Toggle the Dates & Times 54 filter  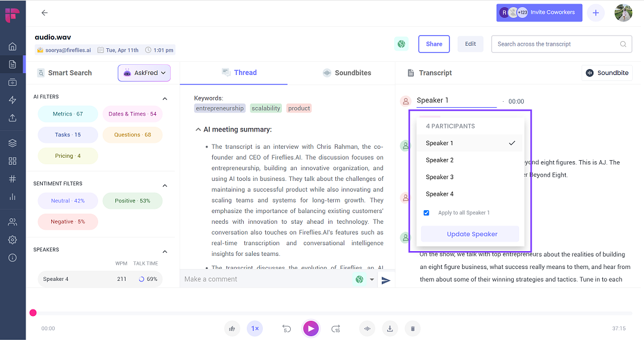[x=132, y=114]
